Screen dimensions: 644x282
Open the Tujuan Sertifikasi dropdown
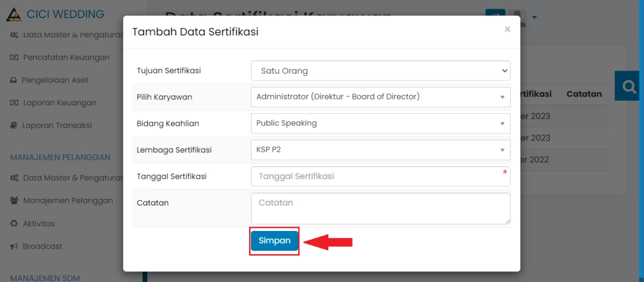[380, 70]
